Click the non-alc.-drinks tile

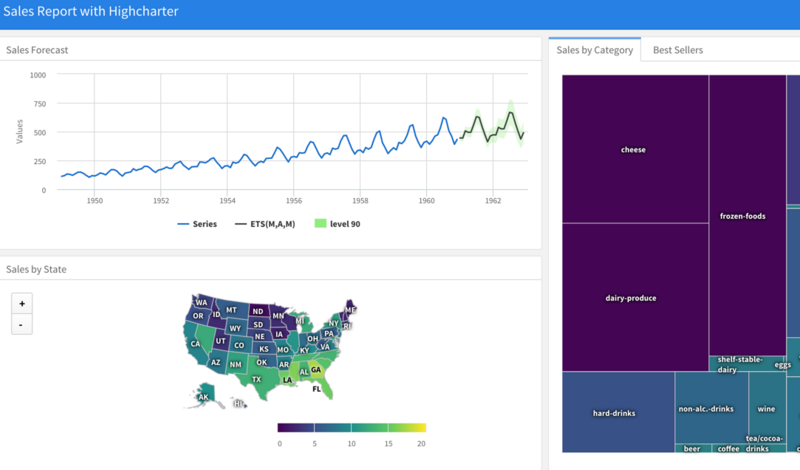pyautogui.click(x=706, y=408)
